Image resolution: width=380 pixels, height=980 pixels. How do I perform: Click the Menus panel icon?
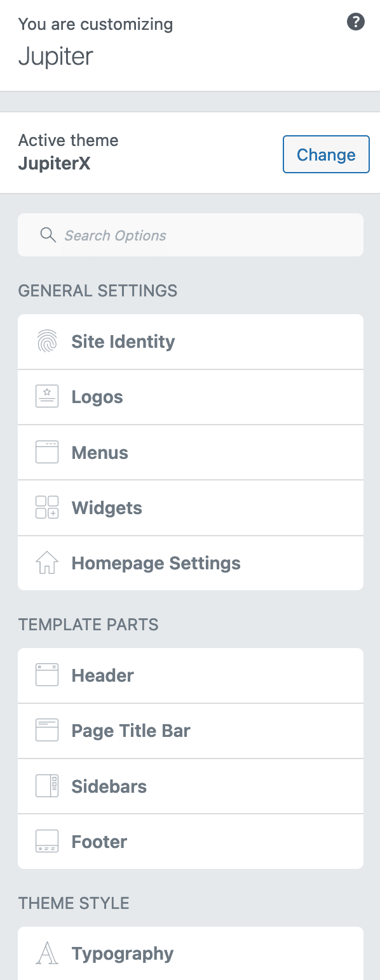(x=47, y=452)
